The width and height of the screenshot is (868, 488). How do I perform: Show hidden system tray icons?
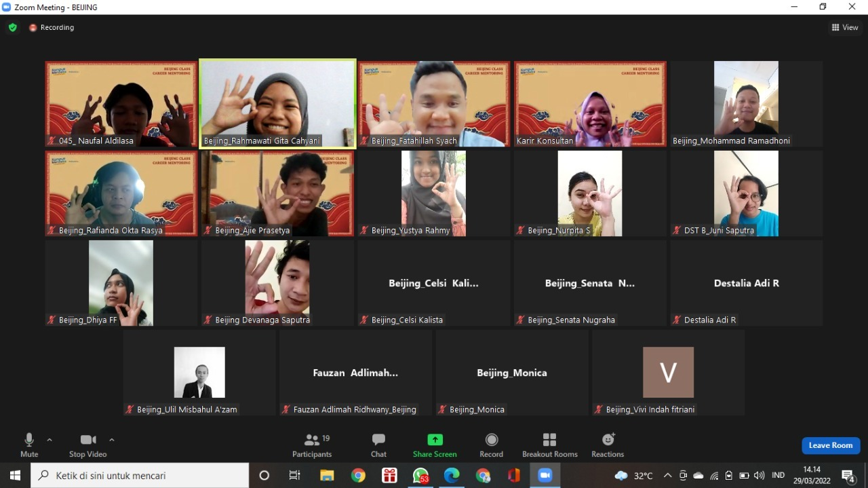click(x=667, y=476)
